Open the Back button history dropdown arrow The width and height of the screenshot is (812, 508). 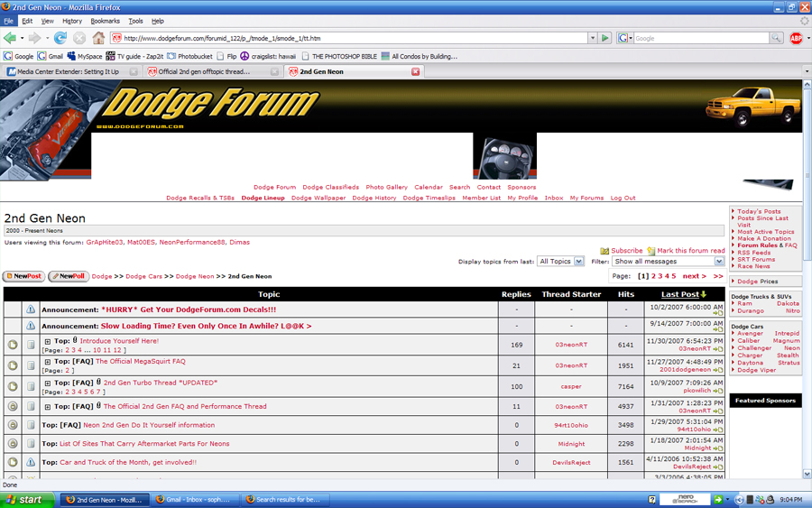[22, 38]
